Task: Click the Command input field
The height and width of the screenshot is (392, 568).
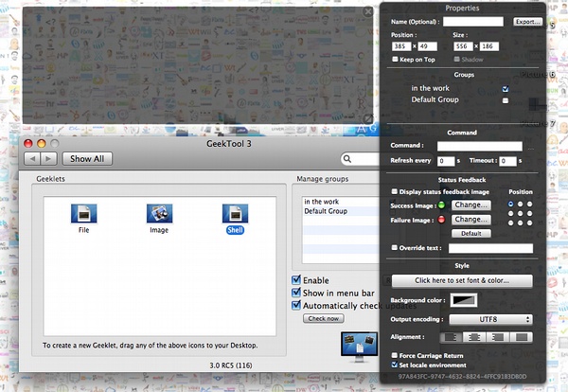Action: pos(480,146)
